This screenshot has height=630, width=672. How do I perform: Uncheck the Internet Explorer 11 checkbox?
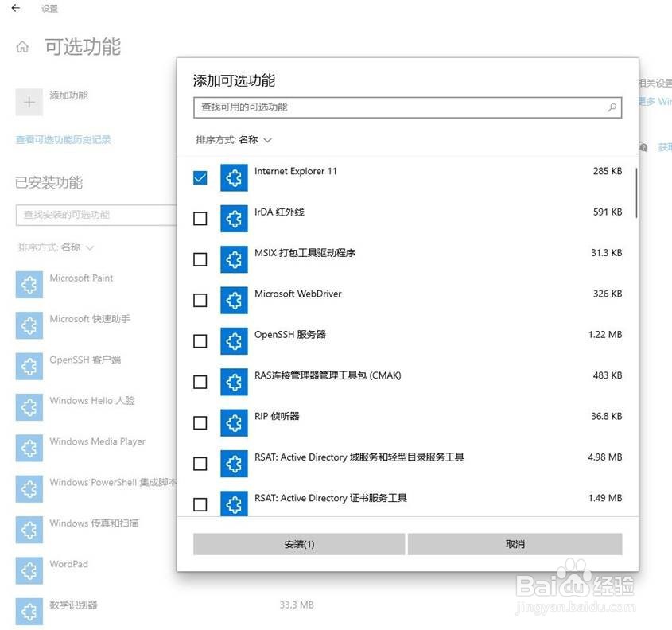click(x=200, y=177)
